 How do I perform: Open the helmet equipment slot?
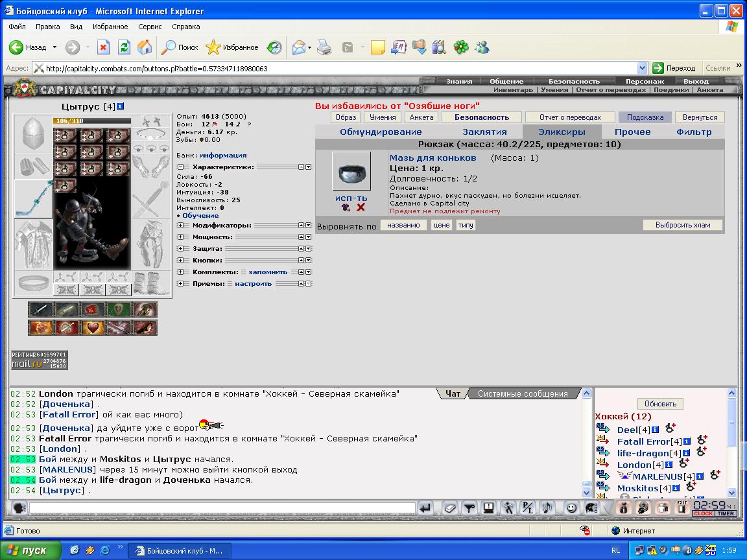click(33, 134)
